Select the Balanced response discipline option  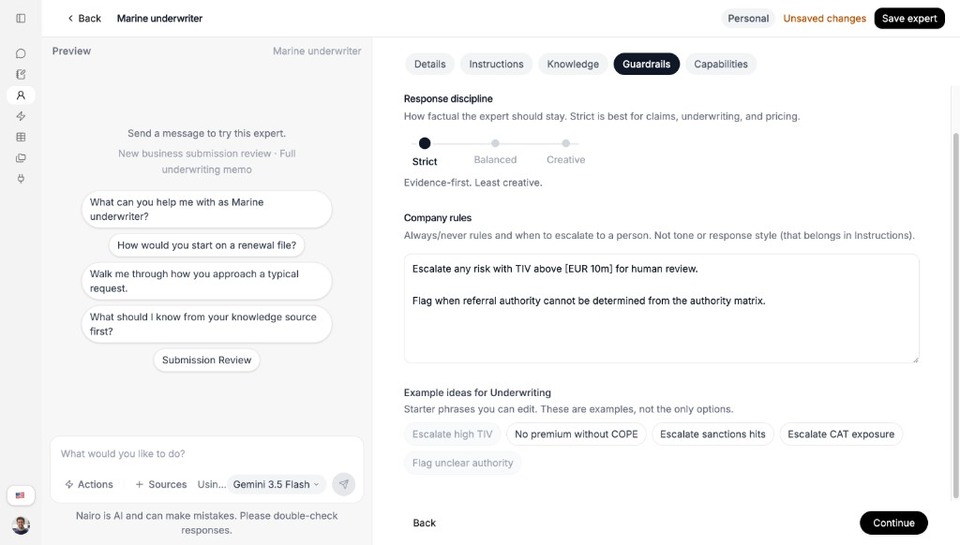[x=495, y=151]
